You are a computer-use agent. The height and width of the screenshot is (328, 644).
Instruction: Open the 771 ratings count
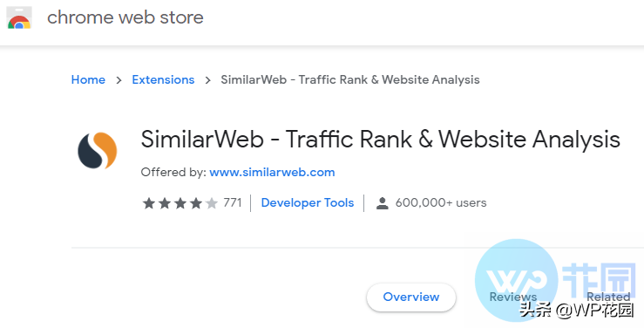click(x=233, y=202)
